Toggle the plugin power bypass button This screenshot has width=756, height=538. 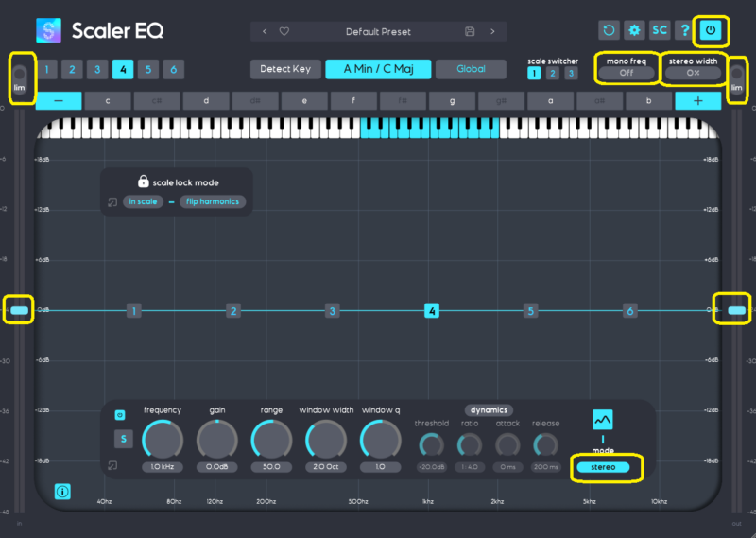coord(711,31)
